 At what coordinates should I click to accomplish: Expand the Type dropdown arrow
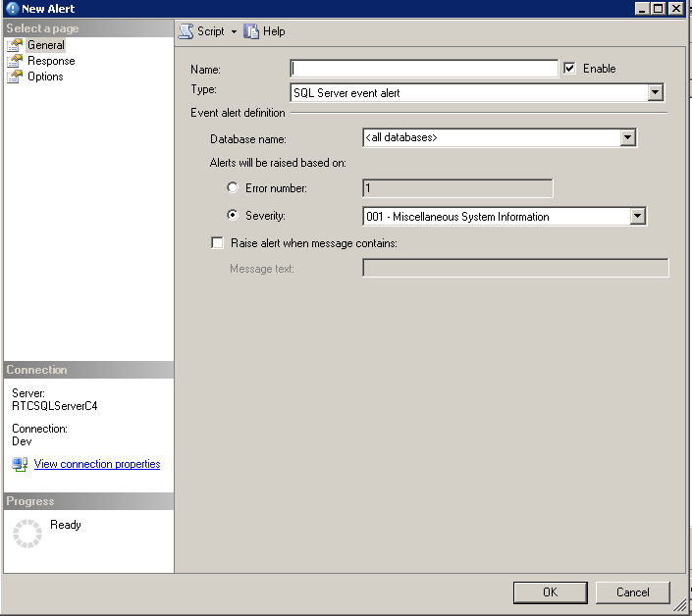pos(656,92)
